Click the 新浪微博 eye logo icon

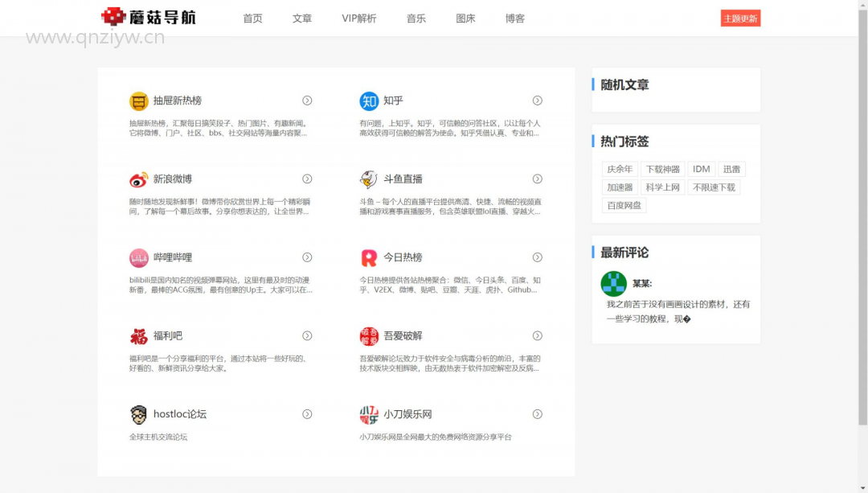(138, 179)
